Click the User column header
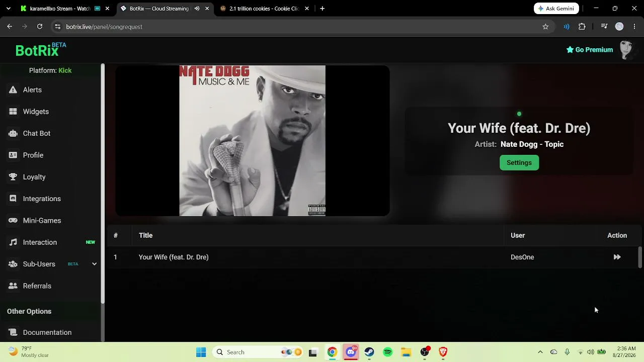This screenshot has height=362, width=644. 518,235
